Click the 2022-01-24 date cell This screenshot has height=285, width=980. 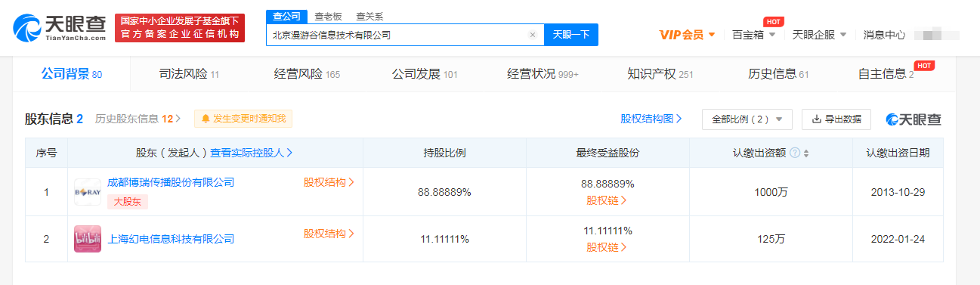point(898,239)
